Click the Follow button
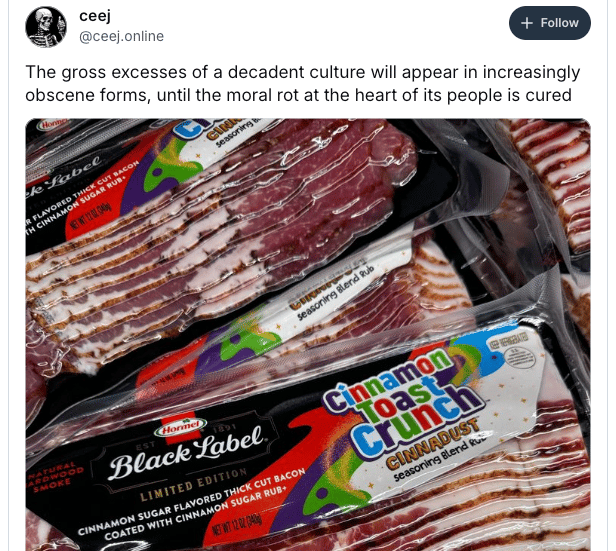The width and height of the screenshot is (616, 551). [x=550, y=23]
